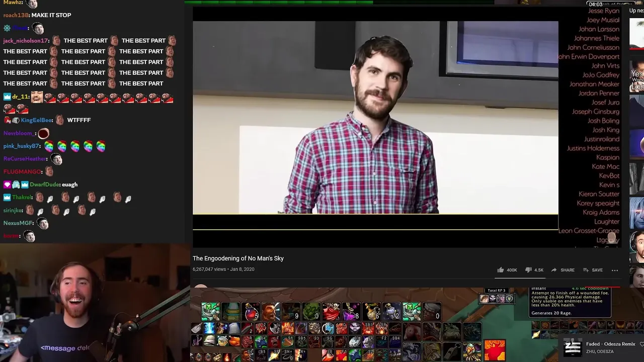Select the toad mount icon
The width and height of the screenshot is (644, 362).
click(452, 331)
